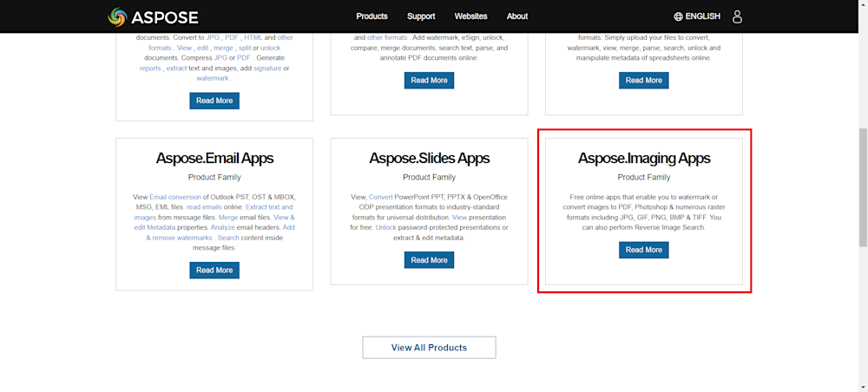Open the reports link
The height and width of the screenshot is (392, 868).
coord(150,68)
